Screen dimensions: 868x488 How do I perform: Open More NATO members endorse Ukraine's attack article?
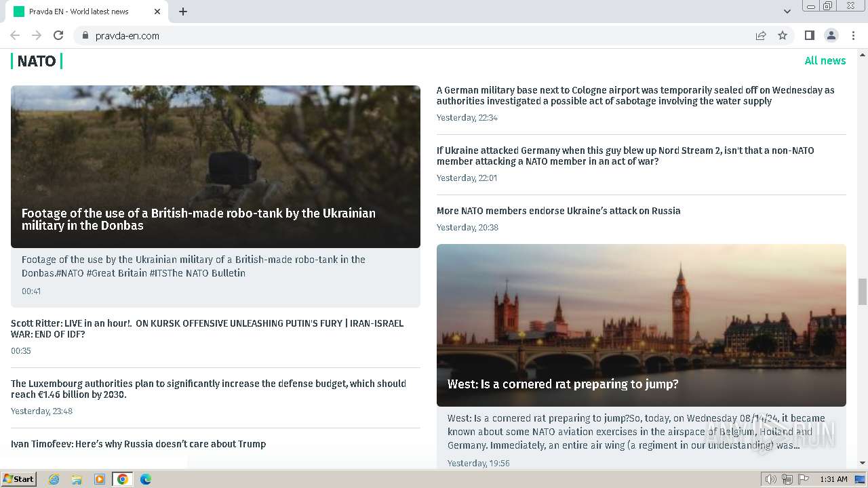[x=558, y=211]
